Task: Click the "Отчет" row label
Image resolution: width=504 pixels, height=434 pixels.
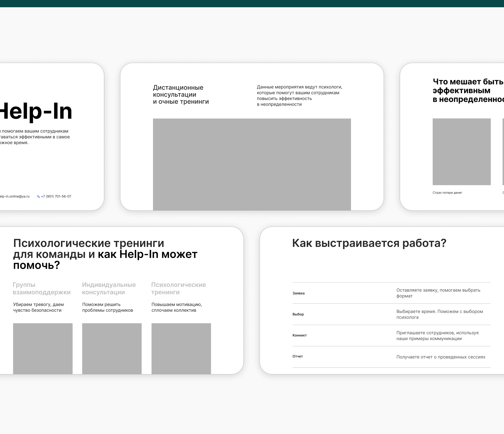Action: click(x=298, y=356)
